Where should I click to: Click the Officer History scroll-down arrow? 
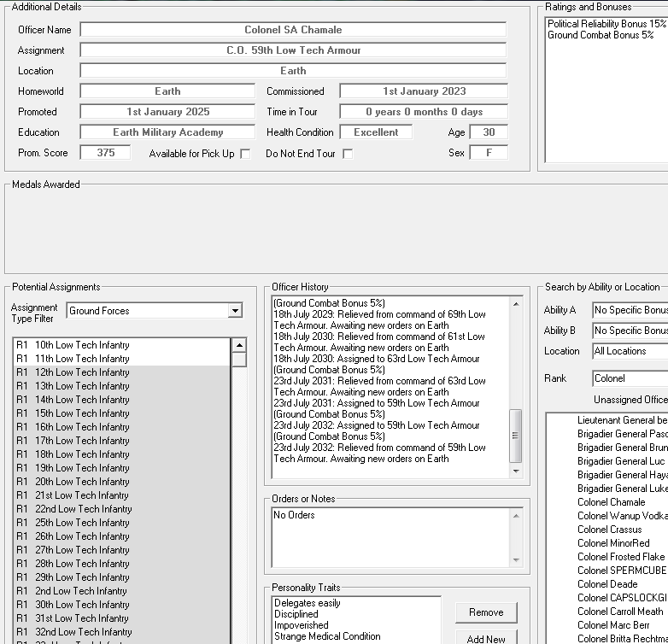point(516,471)
